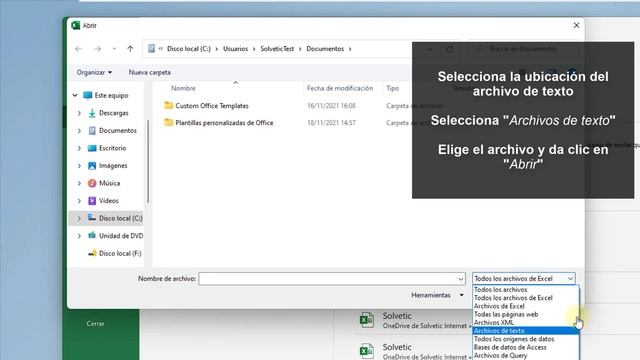Open Herramientas dropdown menu
640x360 pixels.
click(x=438, y=295)
